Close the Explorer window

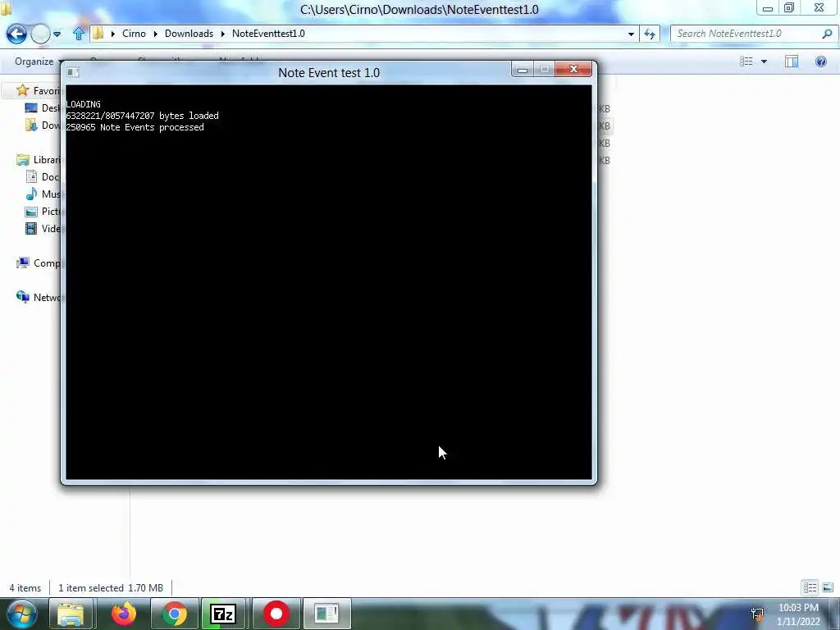click(x=819, y=8)
